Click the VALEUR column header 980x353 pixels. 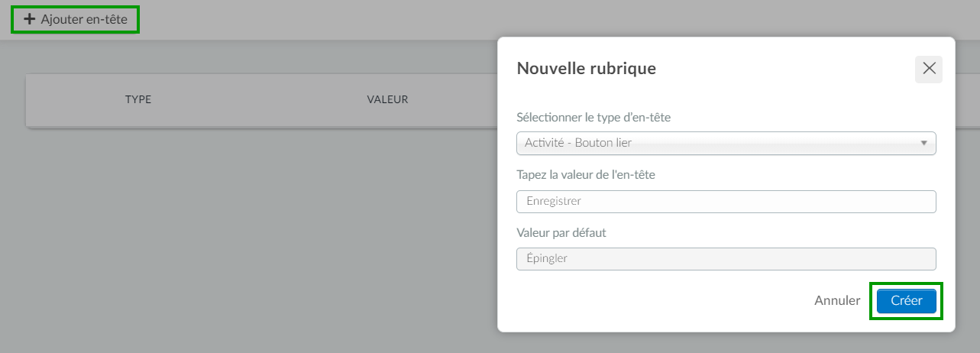[x=387, y=99]
